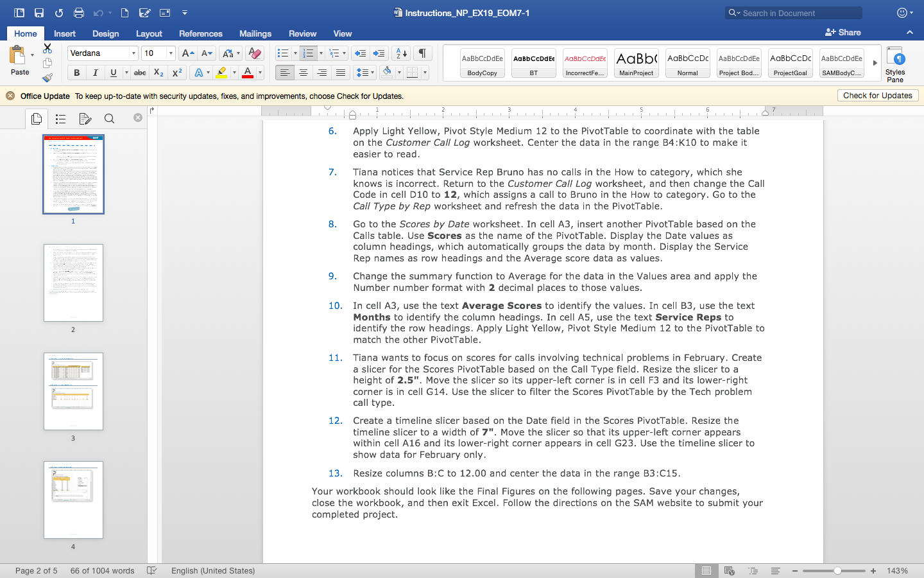This screenshot has width=924, height=578.
Task: Toggle the Show Paragraph Marks icon
Action: tap(422, 53)
